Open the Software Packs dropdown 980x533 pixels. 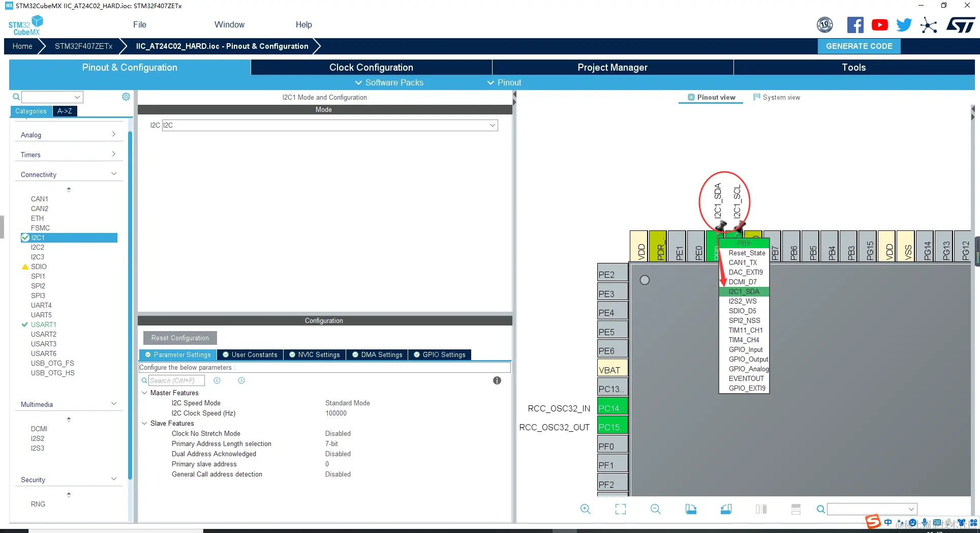tap(389, 82)
